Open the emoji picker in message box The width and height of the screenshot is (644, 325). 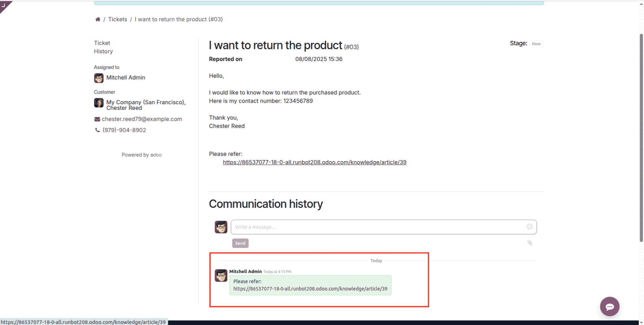coord(529,227)
